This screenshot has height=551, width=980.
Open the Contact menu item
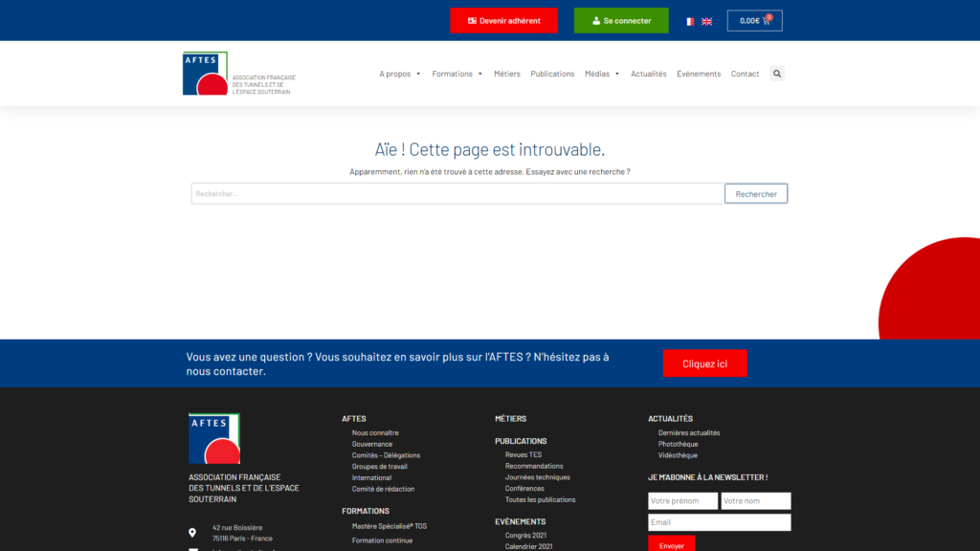[745, 74]
